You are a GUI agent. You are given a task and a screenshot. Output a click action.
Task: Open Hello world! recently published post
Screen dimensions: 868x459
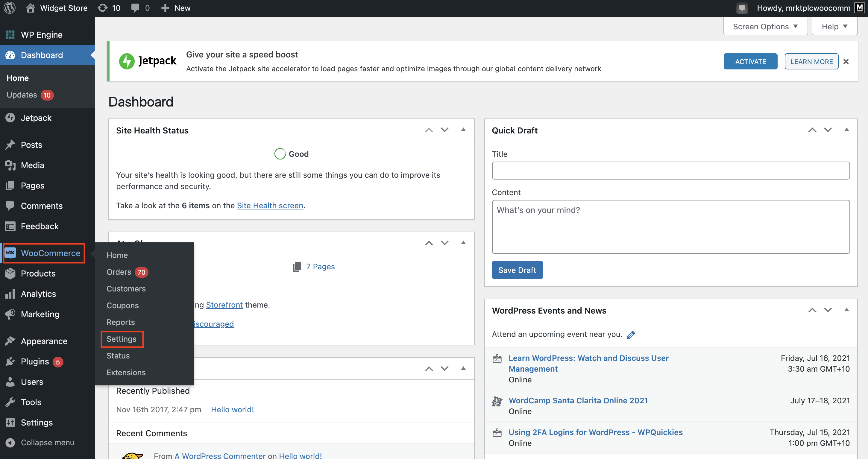[x=232, y=410]
